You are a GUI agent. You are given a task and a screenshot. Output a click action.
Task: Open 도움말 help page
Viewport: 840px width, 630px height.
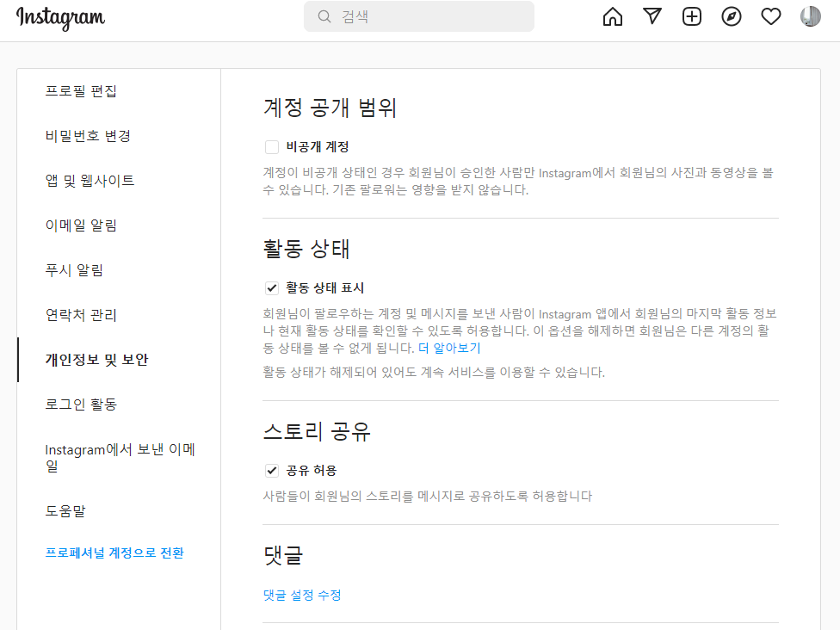pos(65,511)
